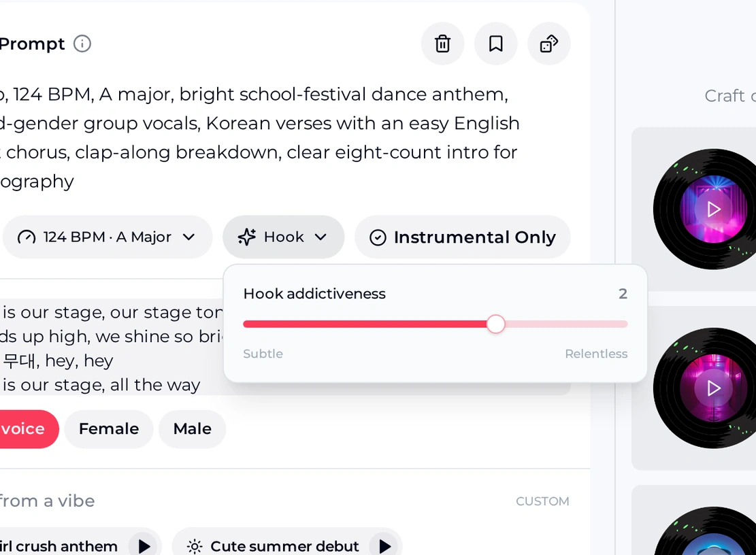Image resolution: width=756 pixels, height=555 pixels.
Task: Click the Subtle label under the slider
Action: [x=263, y=354]
